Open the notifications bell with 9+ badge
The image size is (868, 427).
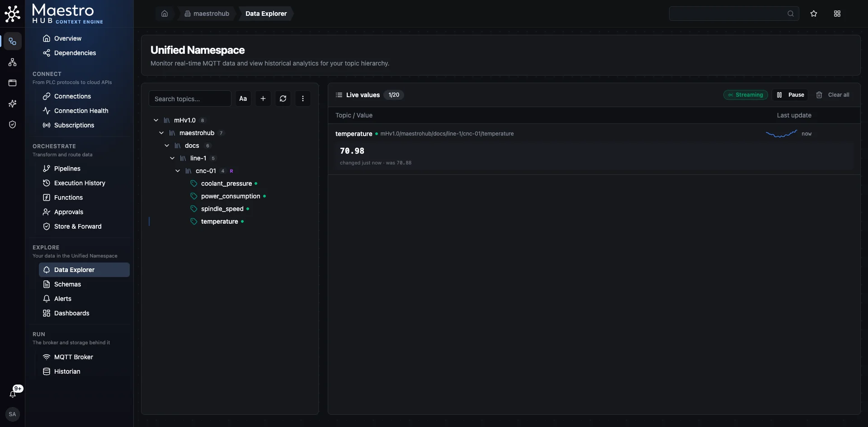(x=13, y=394)
